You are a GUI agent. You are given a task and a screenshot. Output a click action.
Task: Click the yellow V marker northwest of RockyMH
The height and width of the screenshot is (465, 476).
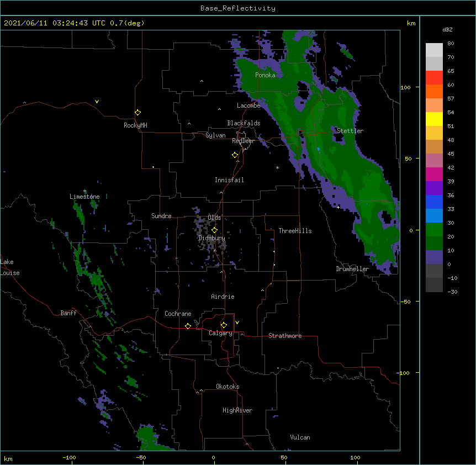[97, 102]
